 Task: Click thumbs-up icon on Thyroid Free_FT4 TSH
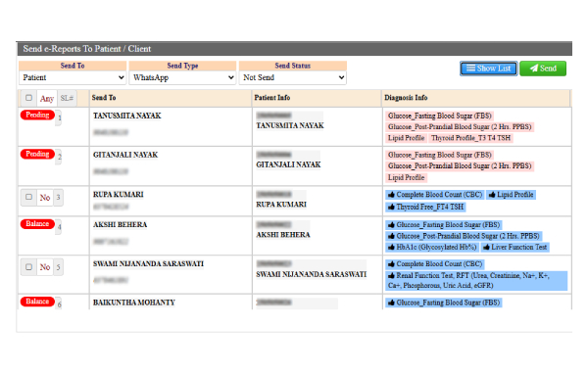coord(391,207)
